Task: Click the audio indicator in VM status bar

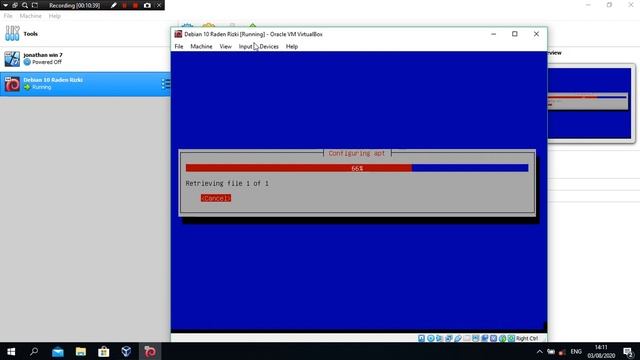Action: click(x=439, y=338)
